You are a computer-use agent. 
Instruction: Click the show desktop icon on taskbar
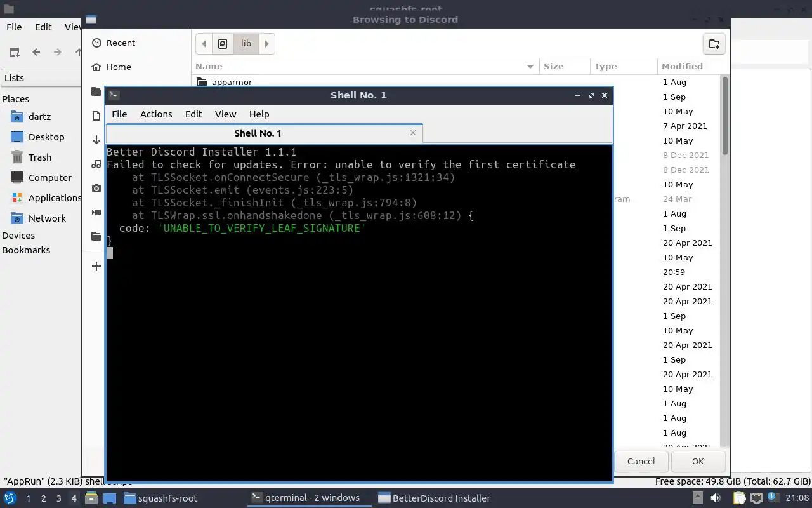(109, 498)
